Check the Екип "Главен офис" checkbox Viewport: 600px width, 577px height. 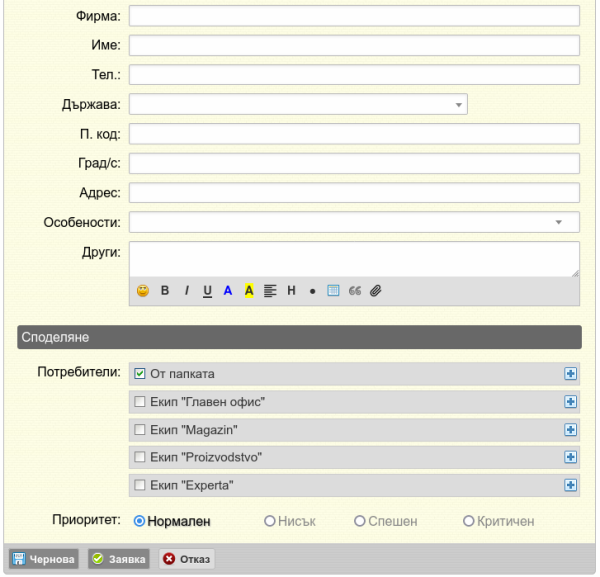tap(140, 402)
